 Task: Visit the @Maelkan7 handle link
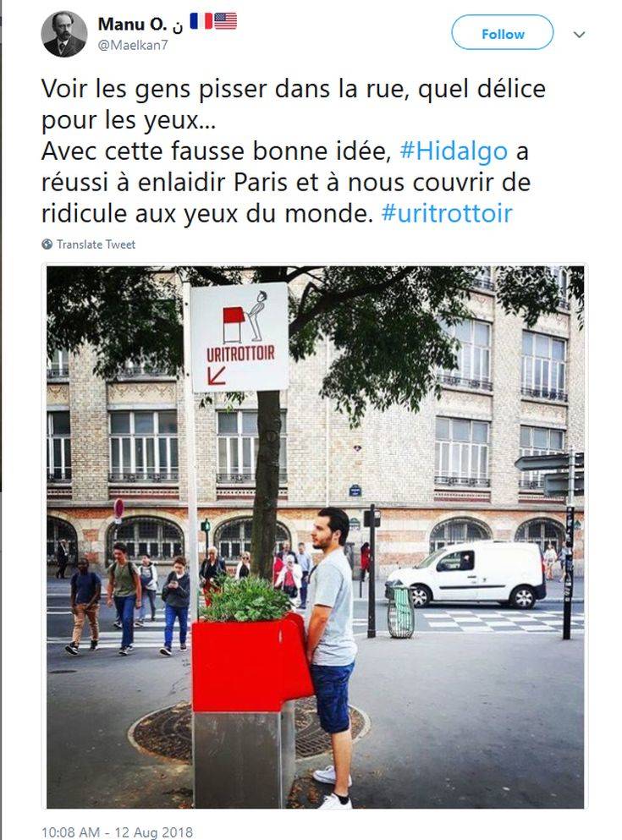[133, 46]
